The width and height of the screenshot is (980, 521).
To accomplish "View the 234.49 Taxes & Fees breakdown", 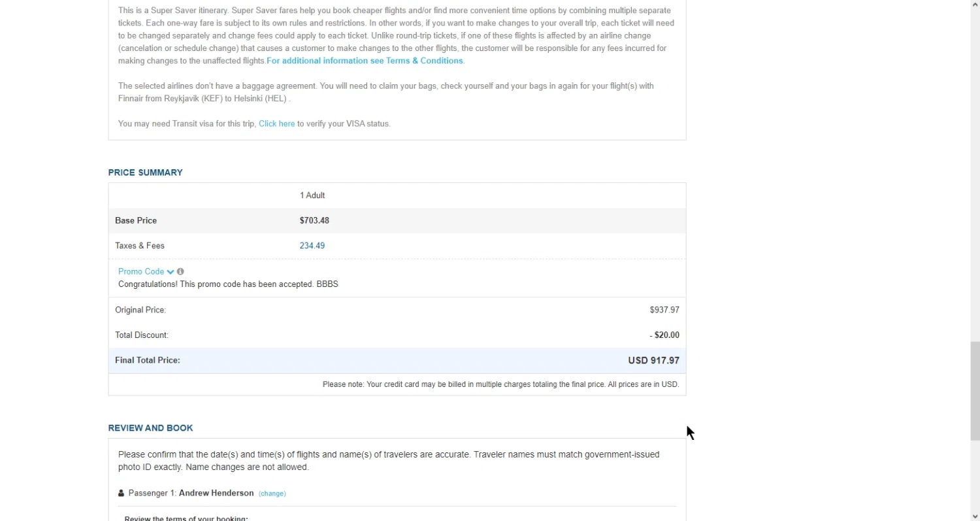I will [x=312, y=246].
